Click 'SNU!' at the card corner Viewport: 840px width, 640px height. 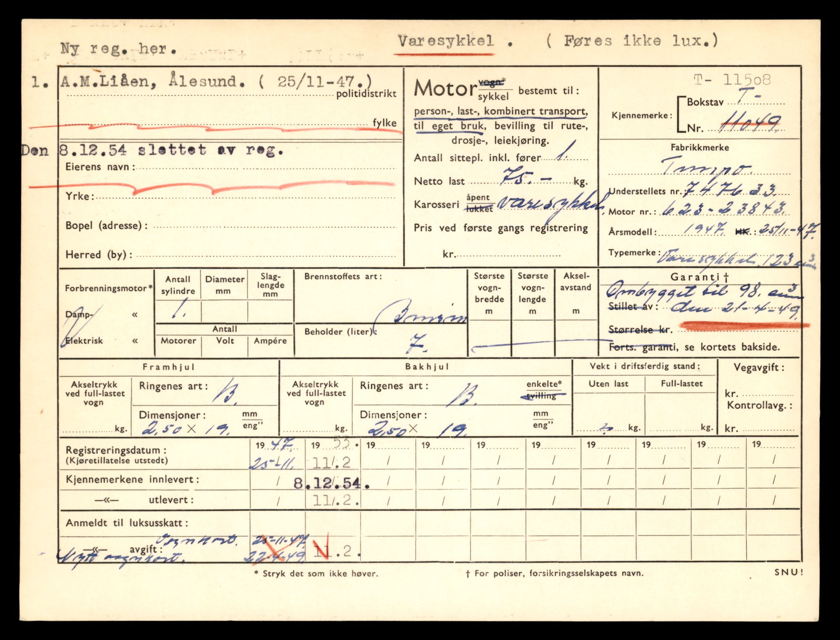(x=788, y=572)
